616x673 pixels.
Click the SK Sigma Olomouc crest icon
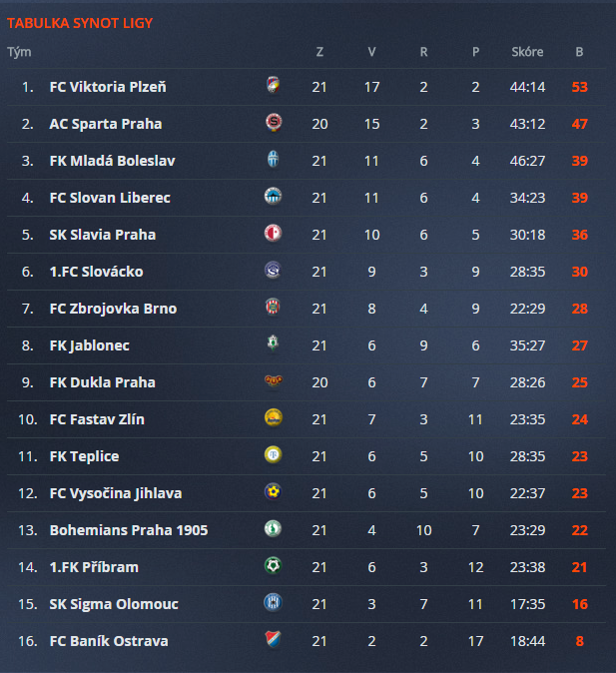pos(274,604)
